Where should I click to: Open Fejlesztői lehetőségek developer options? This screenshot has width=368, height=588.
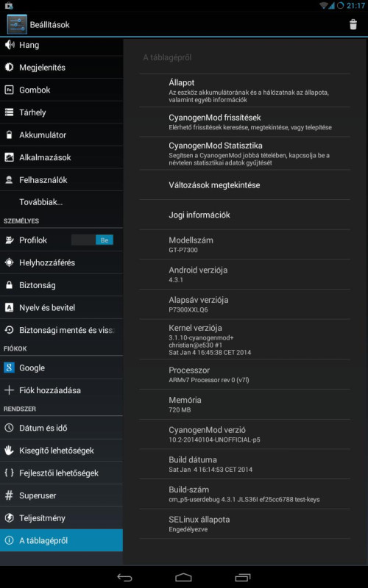(61, 473)
